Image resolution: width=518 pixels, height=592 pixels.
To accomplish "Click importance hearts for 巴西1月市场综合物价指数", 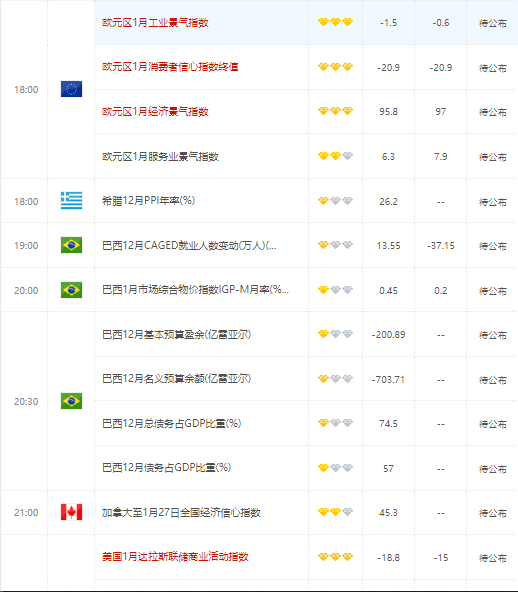I will click(x=335, y=290).
